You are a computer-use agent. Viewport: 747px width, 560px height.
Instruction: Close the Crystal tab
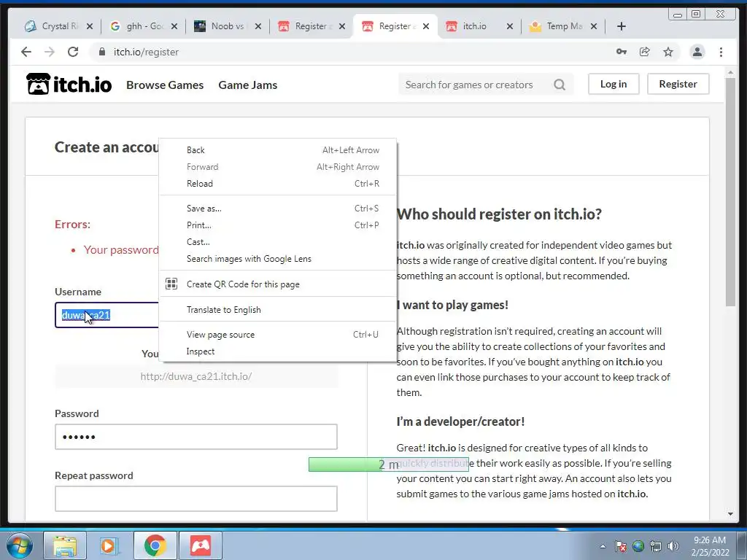[x=90, y=26]
